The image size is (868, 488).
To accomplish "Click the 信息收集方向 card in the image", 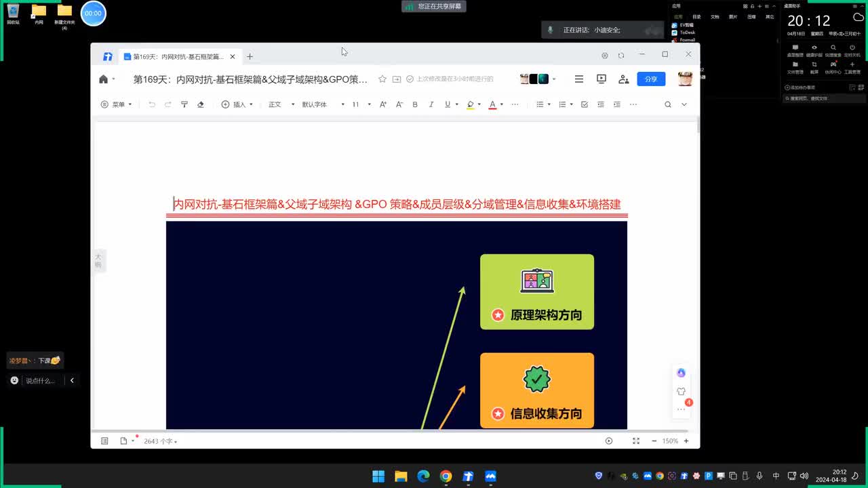I will tap(537, 390).
